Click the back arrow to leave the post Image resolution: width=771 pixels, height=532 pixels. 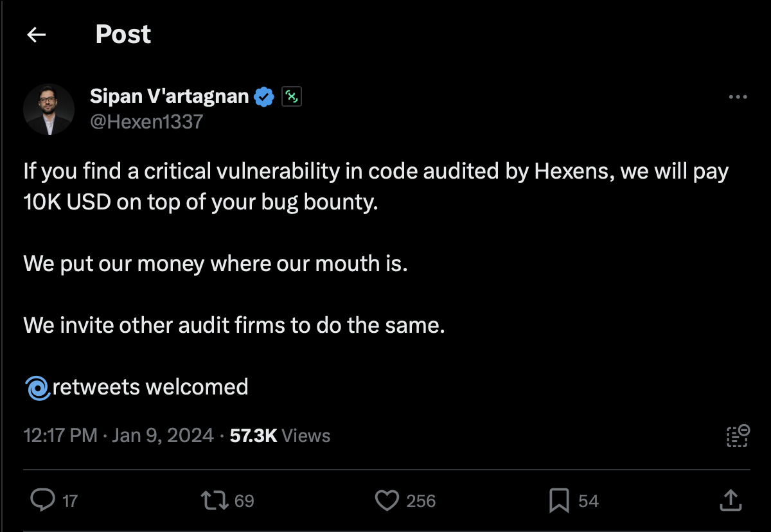coord(36,34)
